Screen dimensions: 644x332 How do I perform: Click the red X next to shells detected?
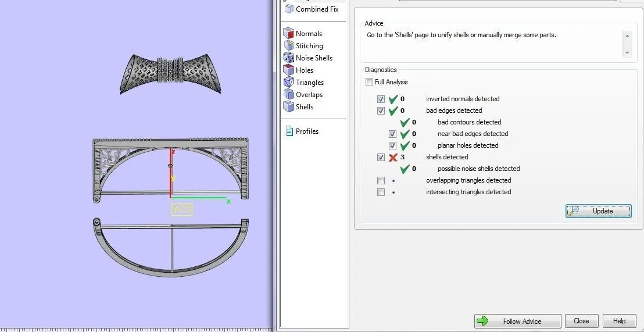pos(393,157)
